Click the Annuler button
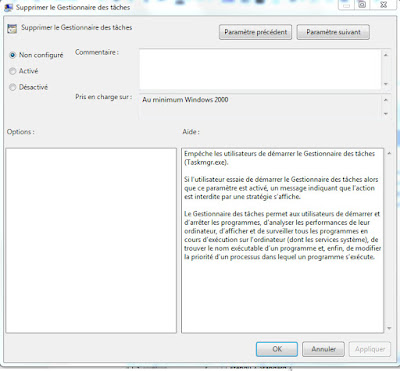The height and width of the screenshot is (371, 400). 323,349
